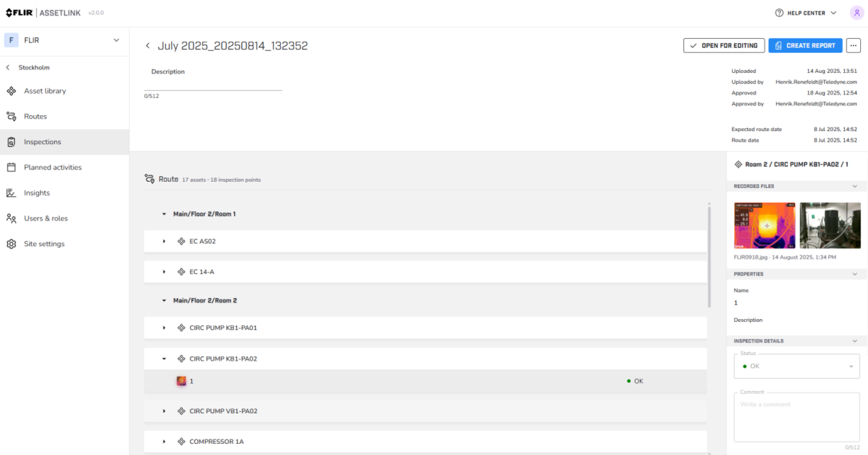The image size is (868, 455).
Task: Collapse the CIRC PUMP KB1-PA02 asset
Action: (164, 359)
